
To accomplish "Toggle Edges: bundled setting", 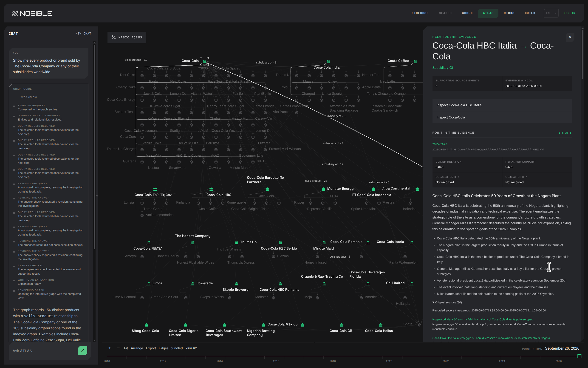I will (x=171, y=348).
